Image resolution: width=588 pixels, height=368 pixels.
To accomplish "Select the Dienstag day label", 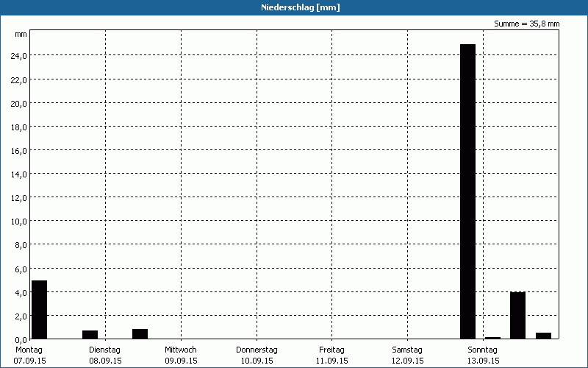I will [x=104, y=350].
